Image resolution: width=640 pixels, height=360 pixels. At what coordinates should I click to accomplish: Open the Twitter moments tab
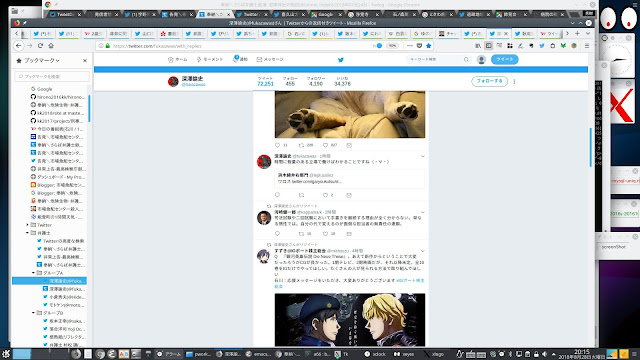click(210, 60)
